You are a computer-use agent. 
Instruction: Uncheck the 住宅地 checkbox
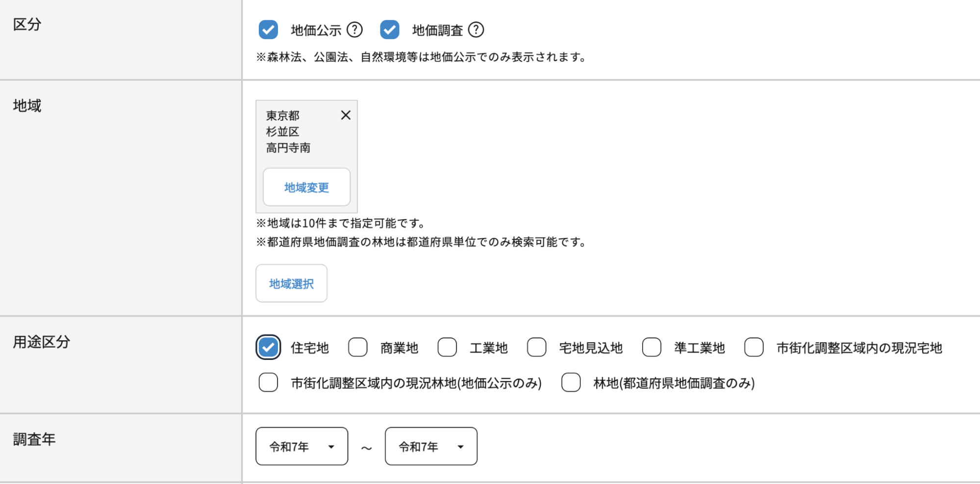click(268, 348)
